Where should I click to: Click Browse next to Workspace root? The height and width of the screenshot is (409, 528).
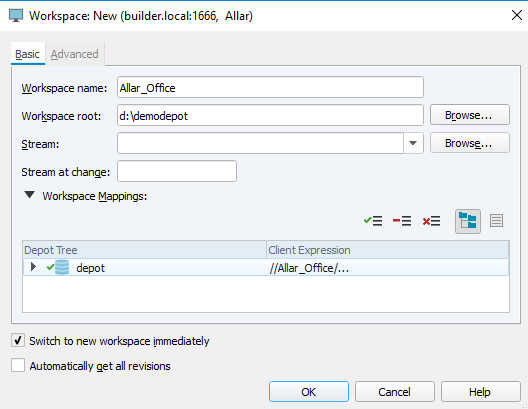click(470, 115)
